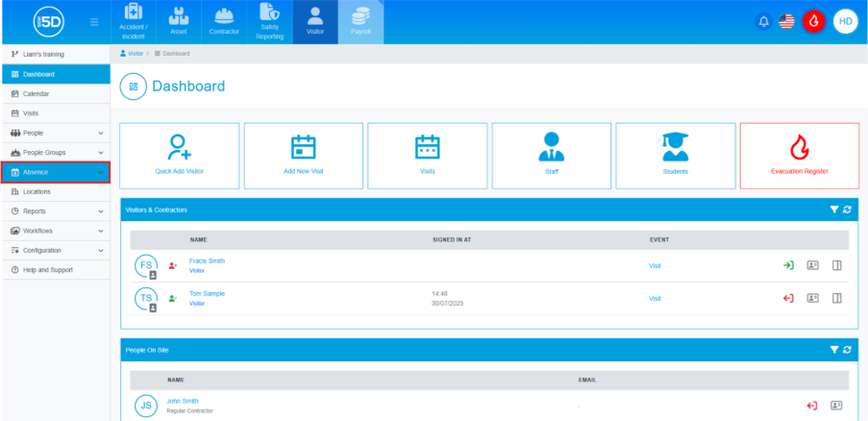Open the HD user profile avatar
This screenshot has height=421, width=868.
click(x=845, y=21)
